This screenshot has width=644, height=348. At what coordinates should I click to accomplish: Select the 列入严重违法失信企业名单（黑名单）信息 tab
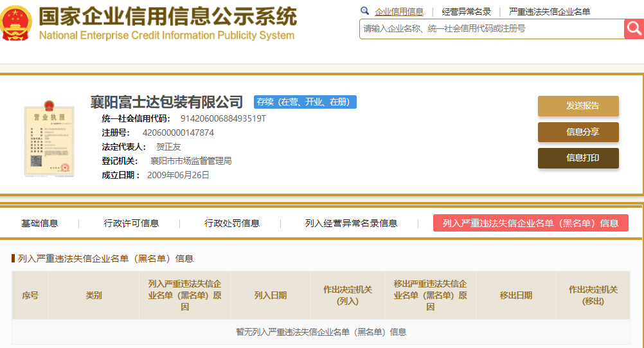531,223
